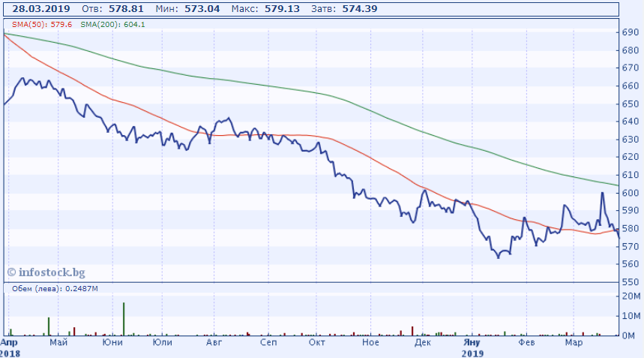
Task: Click the January price low near 563
Action: click(499, 257)
